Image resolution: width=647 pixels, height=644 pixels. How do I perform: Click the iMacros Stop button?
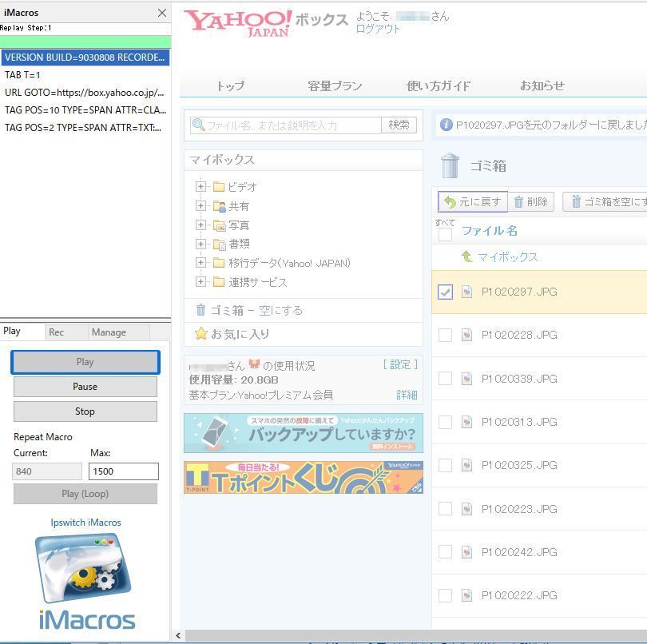tap(85, 411)
